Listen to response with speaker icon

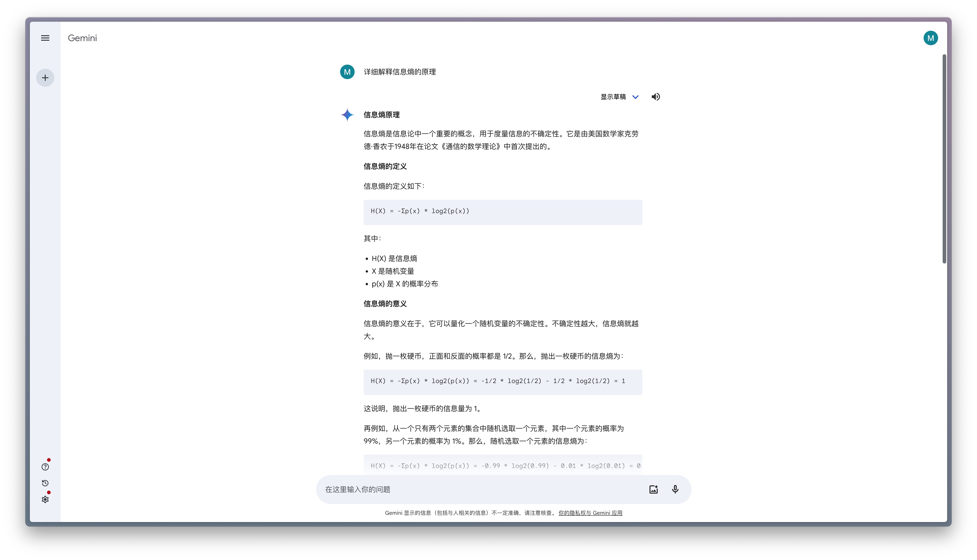(x=656, y=97)
